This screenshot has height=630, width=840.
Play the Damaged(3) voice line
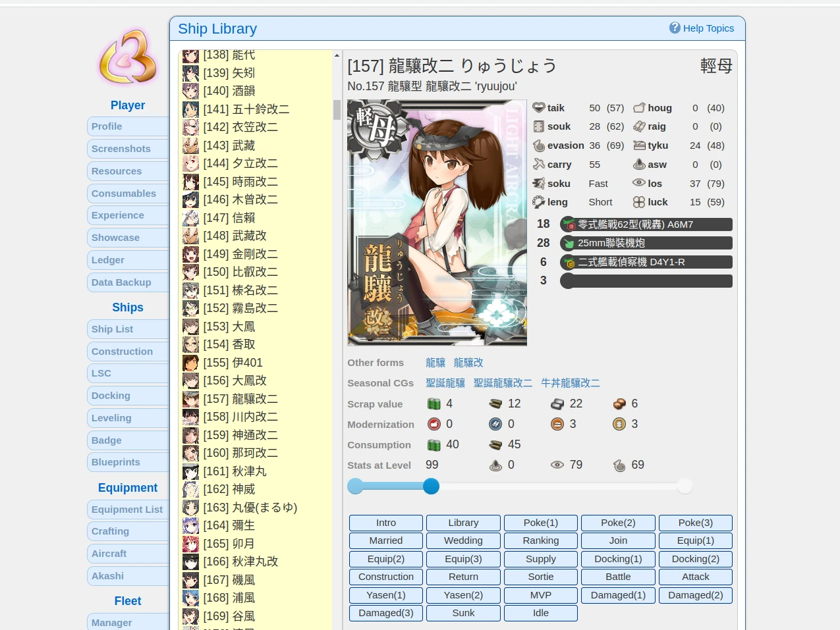[x=386, y=613]
